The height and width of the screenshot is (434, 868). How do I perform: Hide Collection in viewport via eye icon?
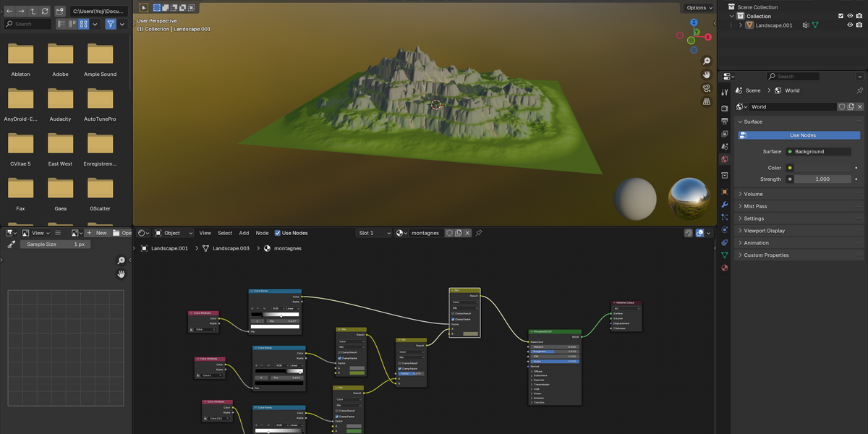850,16
